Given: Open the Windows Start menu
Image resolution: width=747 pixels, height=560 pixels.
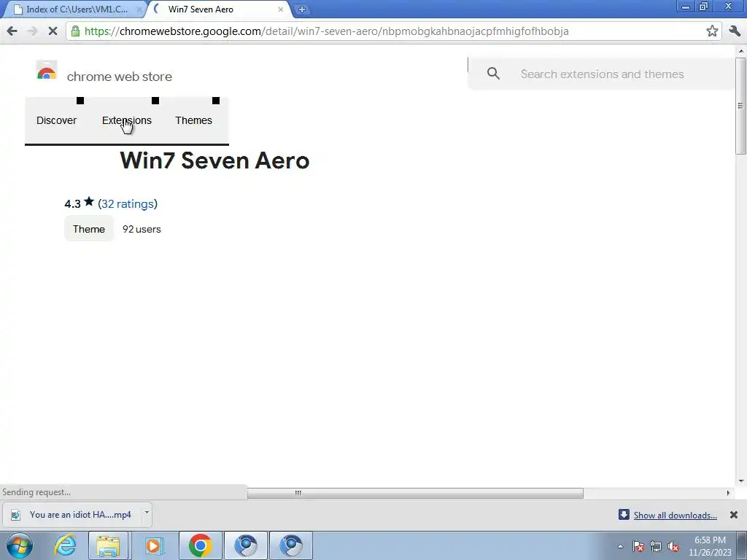Looking at the screenshot, I should coord(20,545).
